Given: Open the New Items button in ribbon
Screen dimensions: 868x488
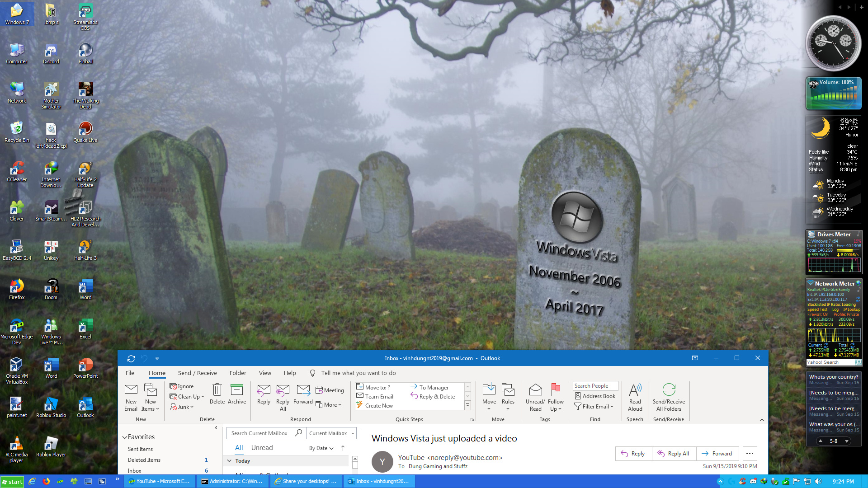Looking at the screenshot, I should click(x=151, y=397).
